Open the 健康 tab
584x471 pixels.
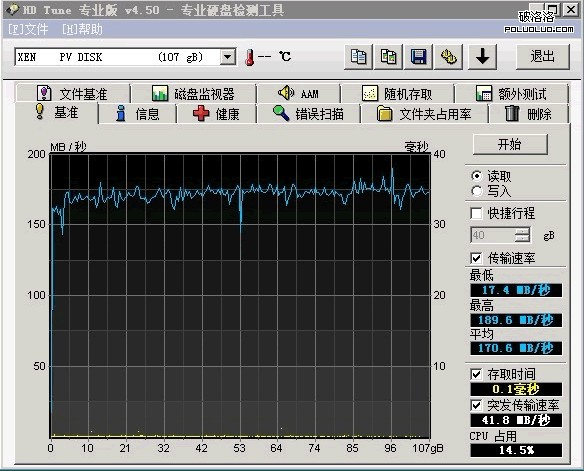(216, 114)
